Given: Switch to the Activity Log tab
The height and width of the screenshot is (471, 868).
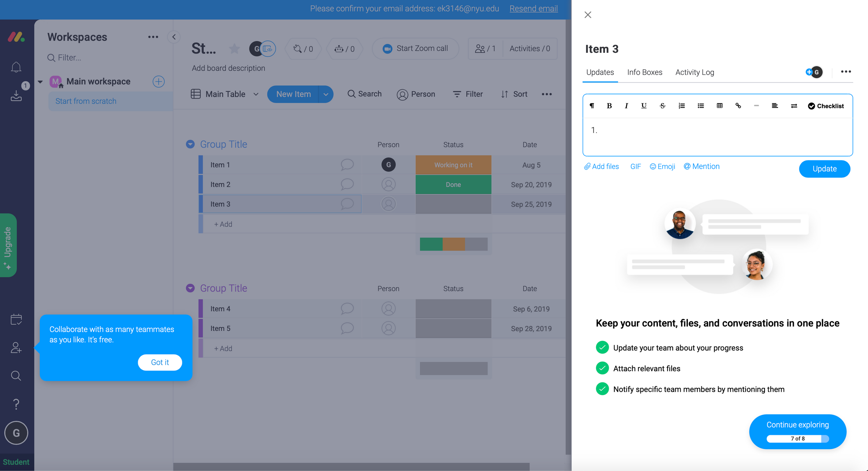Looking at the screenshot, I should point(694,72).
